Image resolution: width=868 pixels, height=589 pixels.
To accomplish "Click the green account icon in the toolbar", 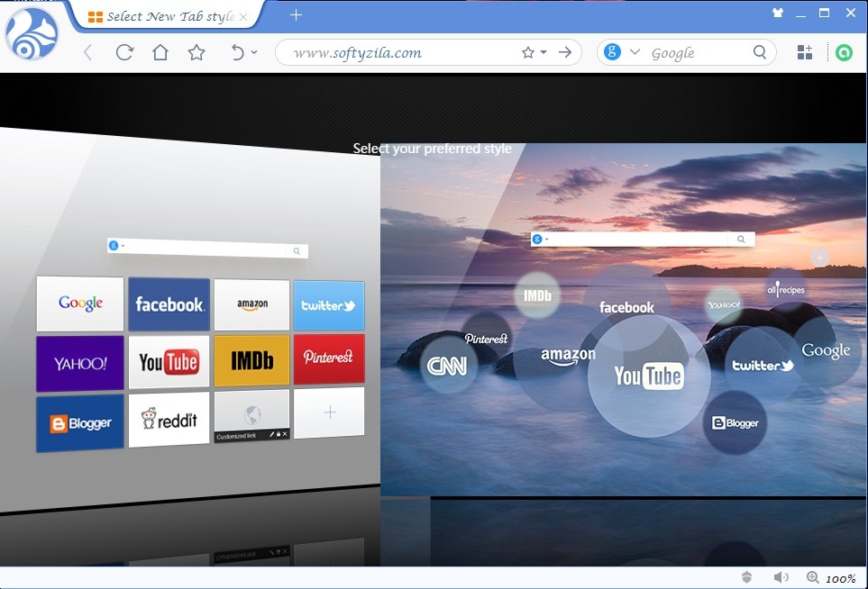I will click(x=844, y=52).
